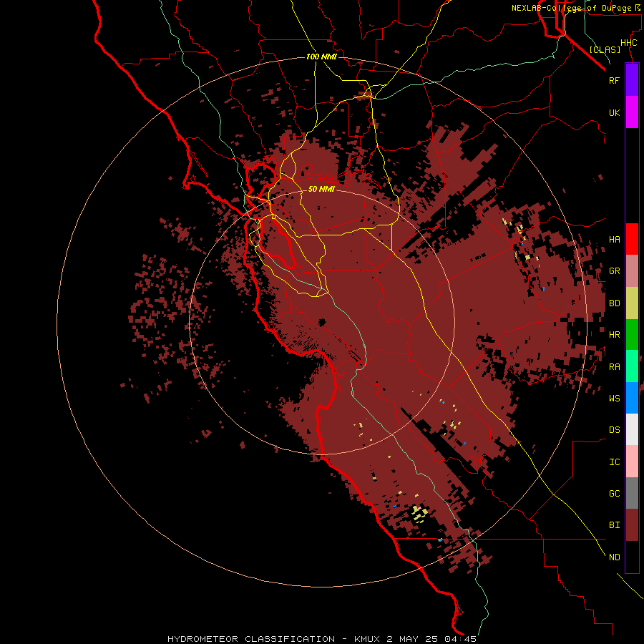This screenshot has height=644, width=644.
Task: Click the HA legend label
Action: pyautogui.click(x=614, y=239)
